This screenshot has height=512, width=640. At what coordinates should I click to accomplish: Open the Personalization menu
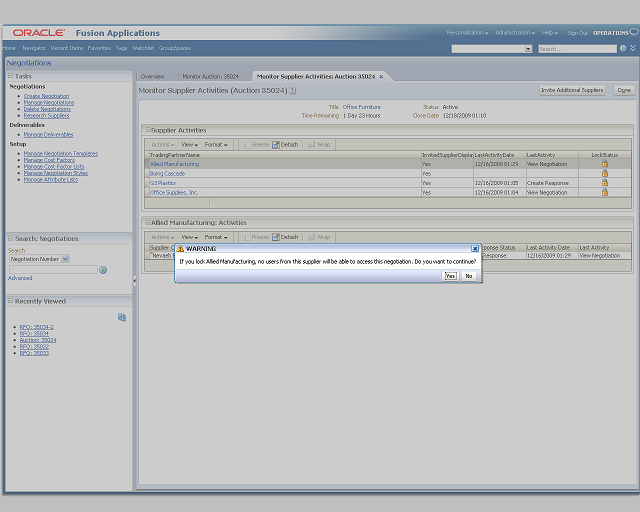tap(467, 33)
